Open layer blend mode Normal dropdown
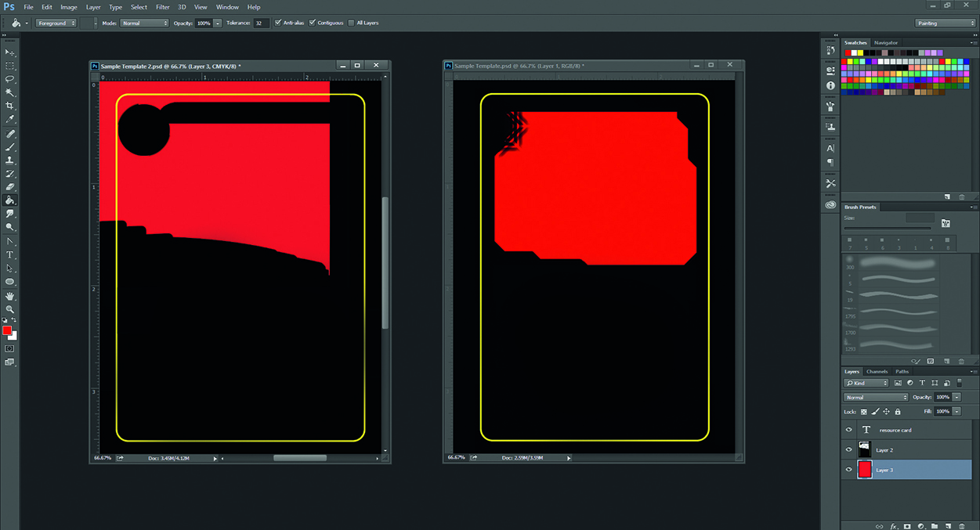Image resolution: width=980 pixels, height=530 pixels. [x=876, y=397]
